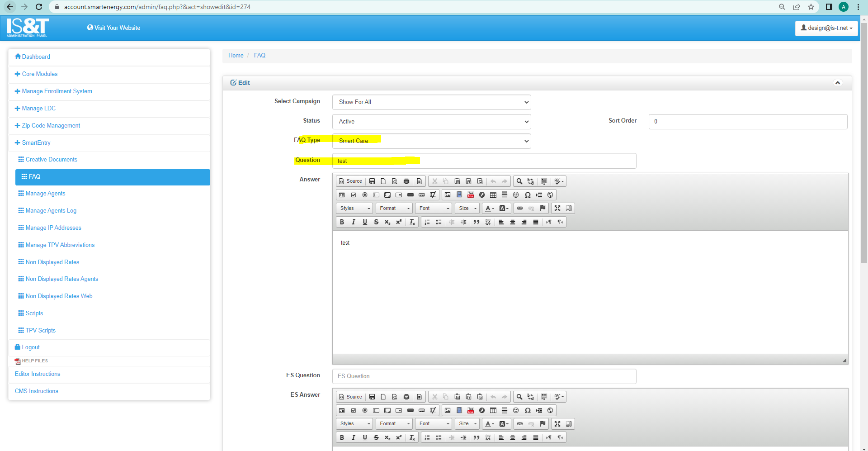868x451 pixels.
Task: Open Format dropdown in Answer editor
Action: (x=394, y=209)
